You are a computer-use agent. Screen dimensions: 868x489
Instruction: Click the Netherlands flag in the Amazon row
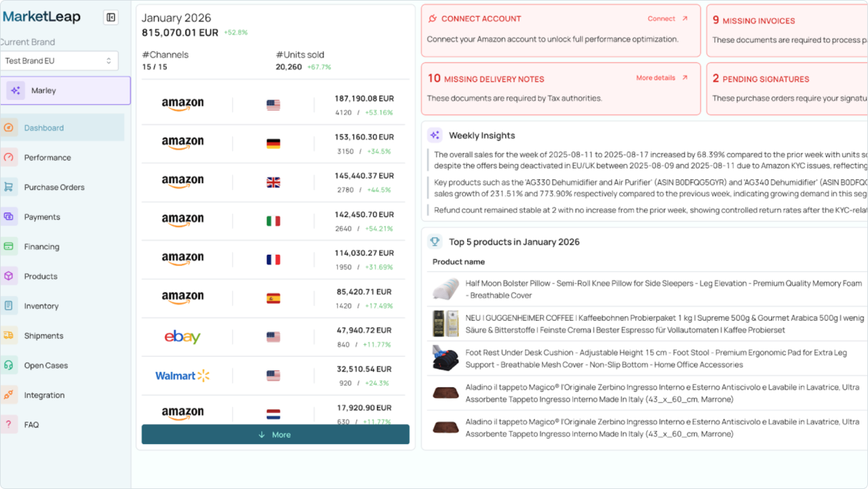(273, 414)
